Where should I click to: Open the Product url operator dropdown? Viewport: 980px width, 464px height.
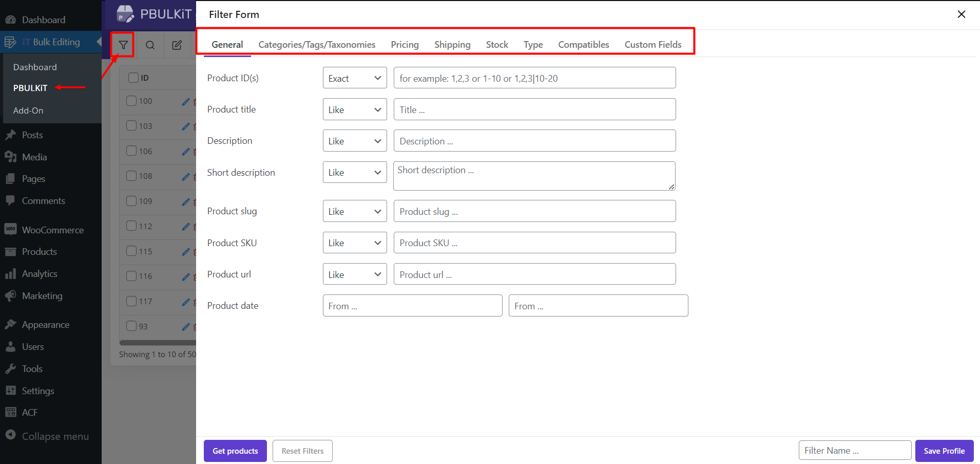point(355,274)
